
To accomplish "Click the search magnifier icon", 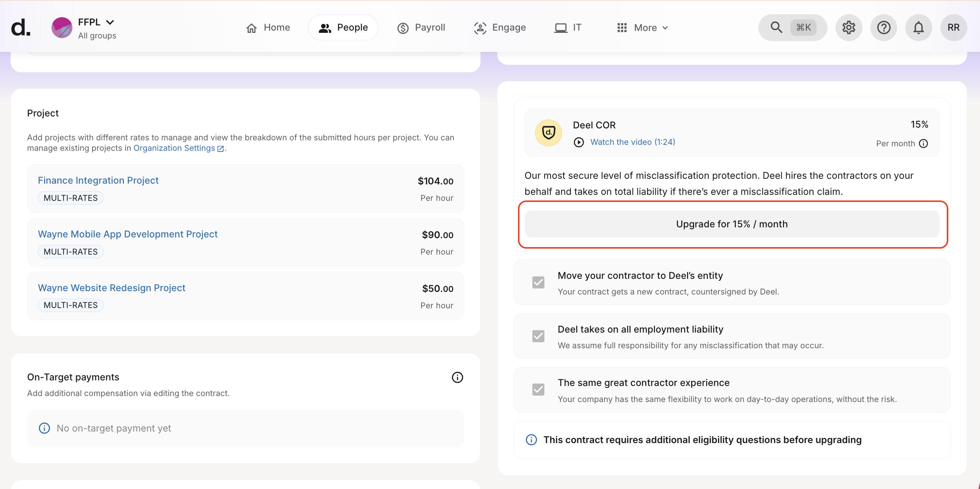I will [x=776, y=27].
